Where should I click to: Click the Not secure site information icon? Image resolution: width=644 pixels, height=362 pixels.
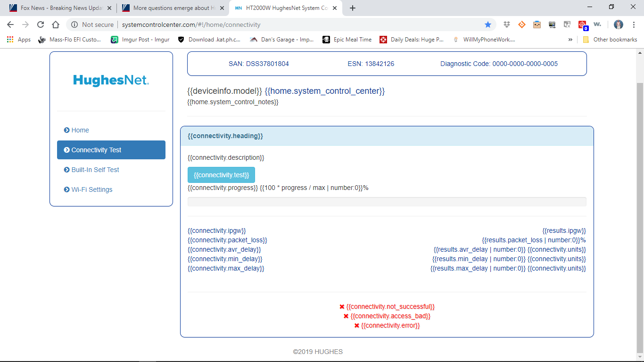[74, 24]
